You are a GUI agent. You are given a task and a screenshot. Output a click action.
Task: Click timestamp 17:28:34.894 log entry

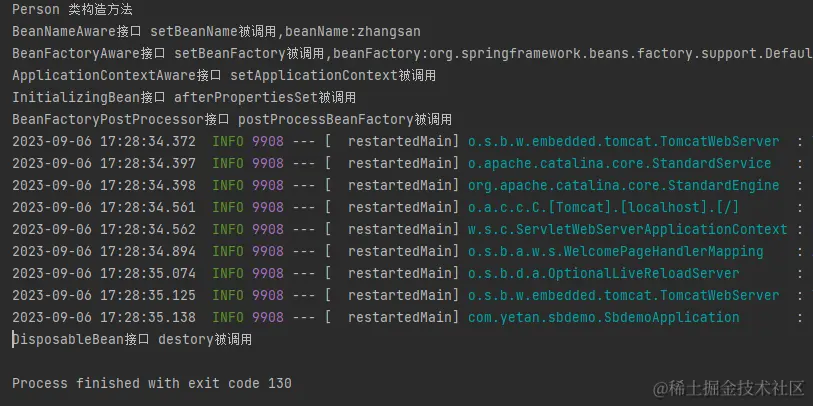point(104,251)
